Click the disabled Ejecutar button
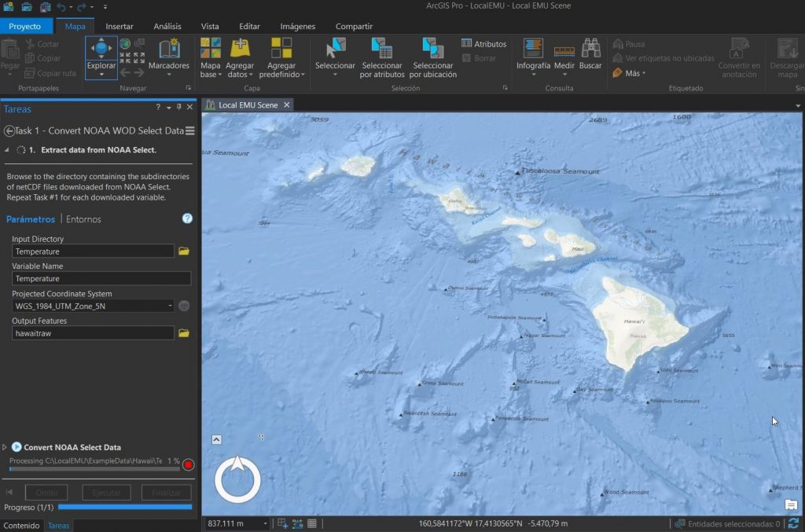The height and width of the screenshot is (532, 805). (106, 492)
